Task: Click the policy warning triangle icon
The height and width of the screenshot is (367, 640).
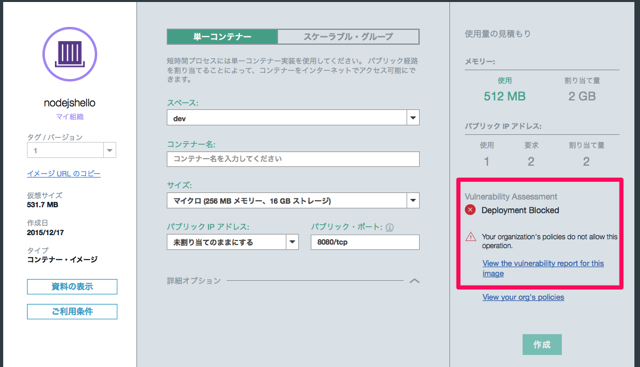Action: 471,236
